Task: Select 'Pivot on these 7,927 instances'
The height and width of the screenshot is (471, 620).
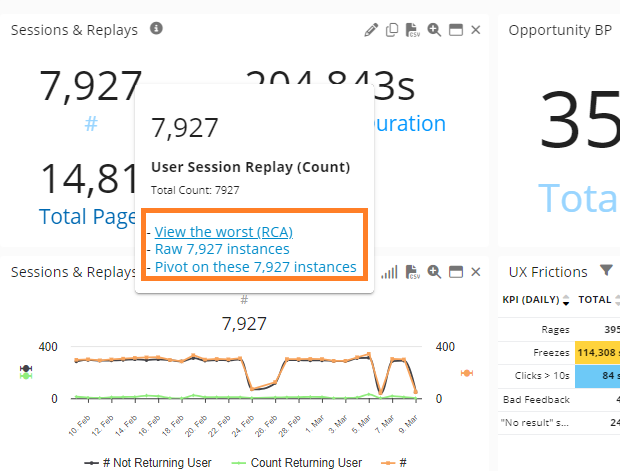Action: [x=255, y=267]
